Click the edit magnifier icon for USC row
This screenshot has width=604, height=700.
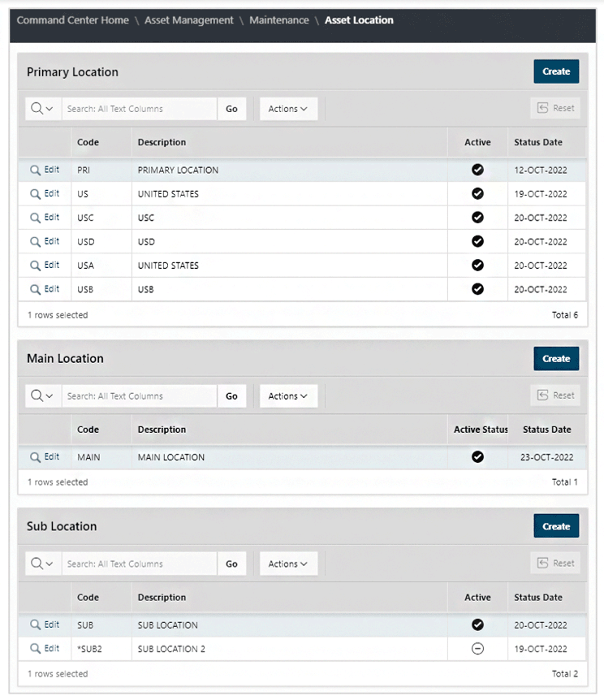coord(35,218)
